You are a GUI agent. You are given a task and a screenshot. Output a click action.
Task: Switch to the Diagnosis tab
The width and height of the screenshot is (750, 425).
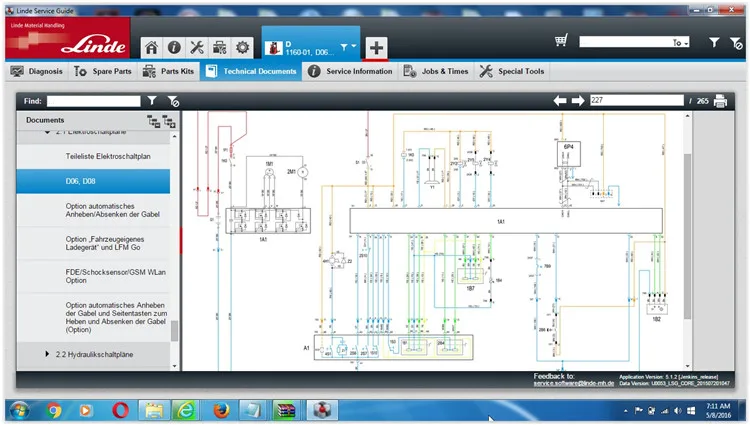37,71
